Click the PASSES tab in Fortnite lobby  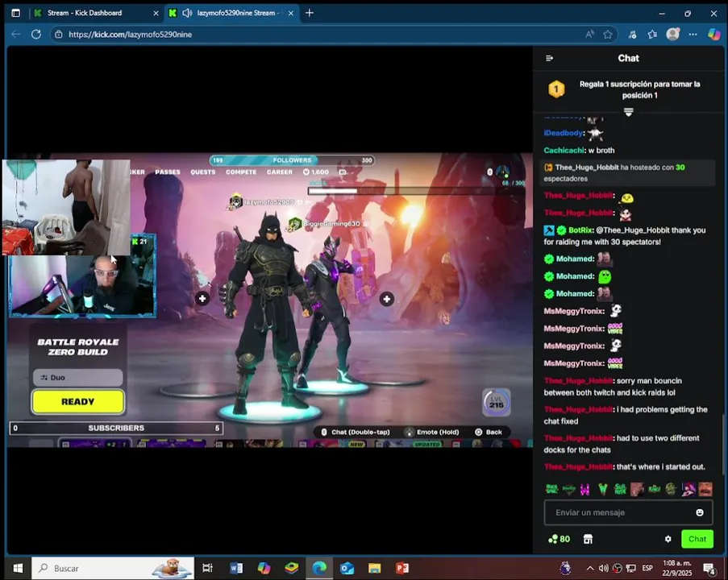pos(168,172)
